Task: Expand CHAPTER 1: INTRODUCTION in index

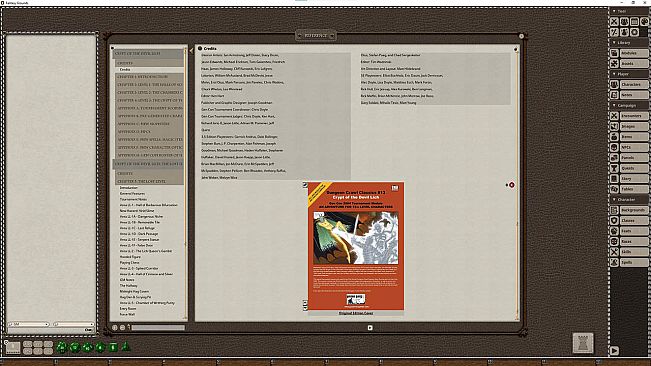Action: point(149,77)
